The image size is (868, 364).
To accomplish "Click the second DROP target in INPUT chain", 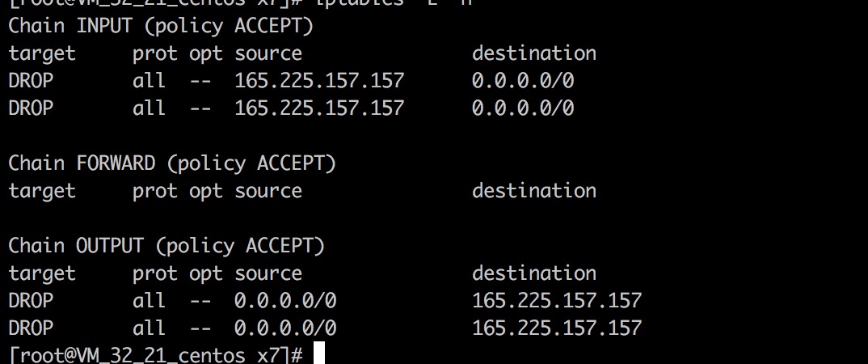I will click(31, 108).
